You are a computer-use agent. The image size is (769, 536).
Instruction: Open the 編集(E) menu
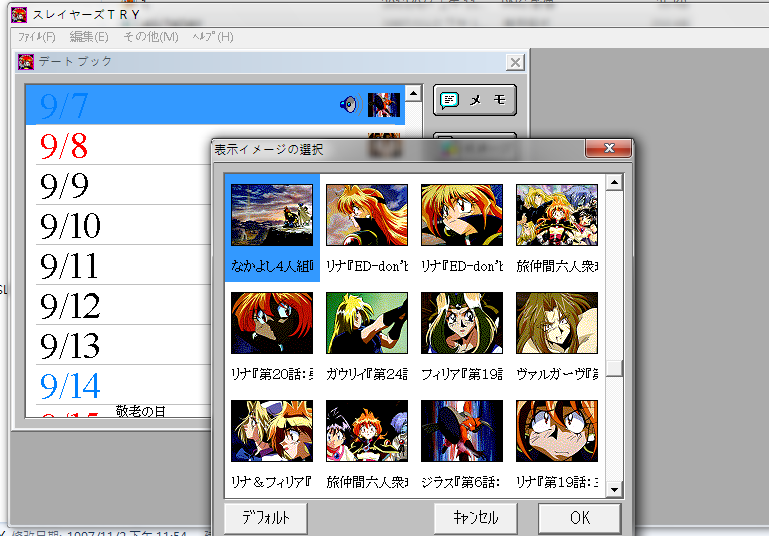[x=89, y=37]
